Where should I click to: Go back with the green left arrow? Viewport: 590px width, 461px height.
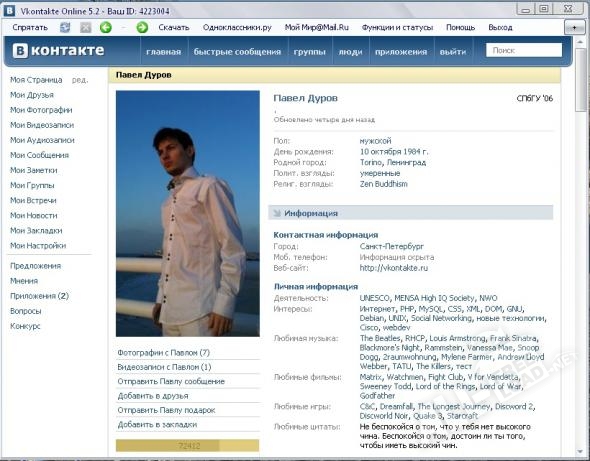click(106, 27)
